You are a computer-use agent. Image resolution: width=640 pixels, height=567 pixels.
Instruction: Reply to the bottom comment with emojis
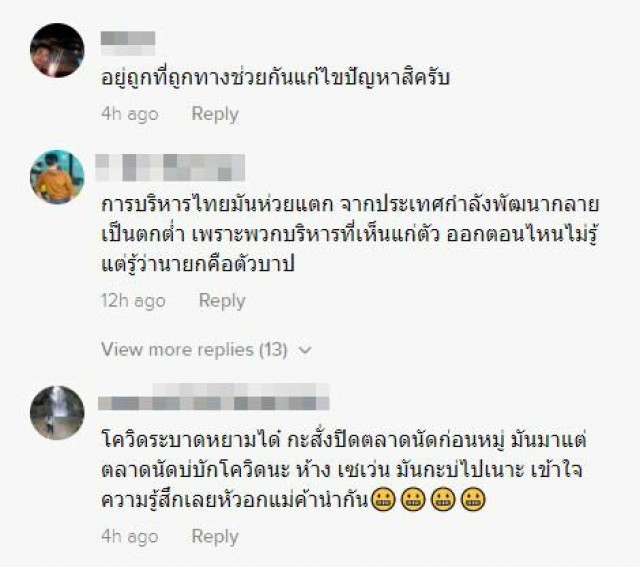point(215,536)
